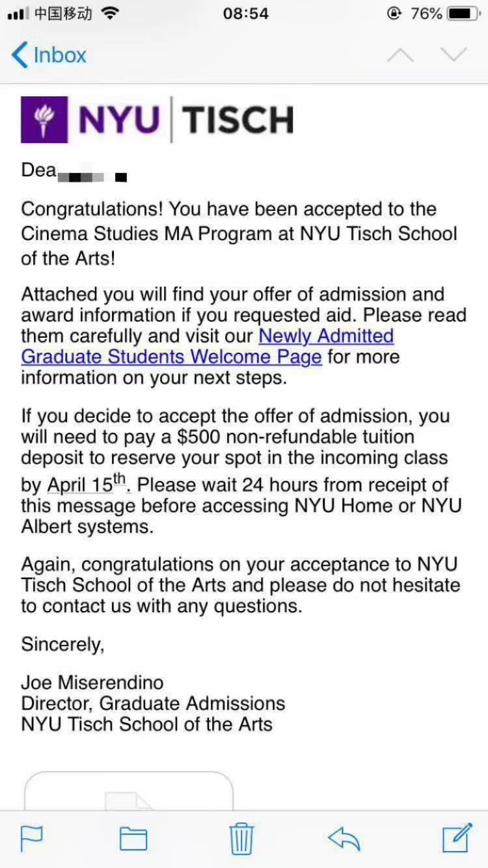Tap the rotation lock status icon
This screenshot has width=488, height=868.
[394, 14]
